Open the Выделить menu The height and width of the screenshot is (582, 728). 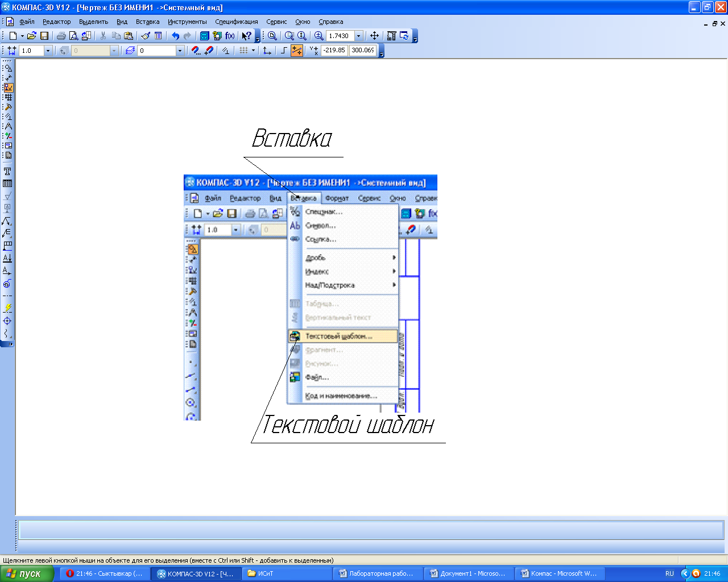(x=94, y=22)
